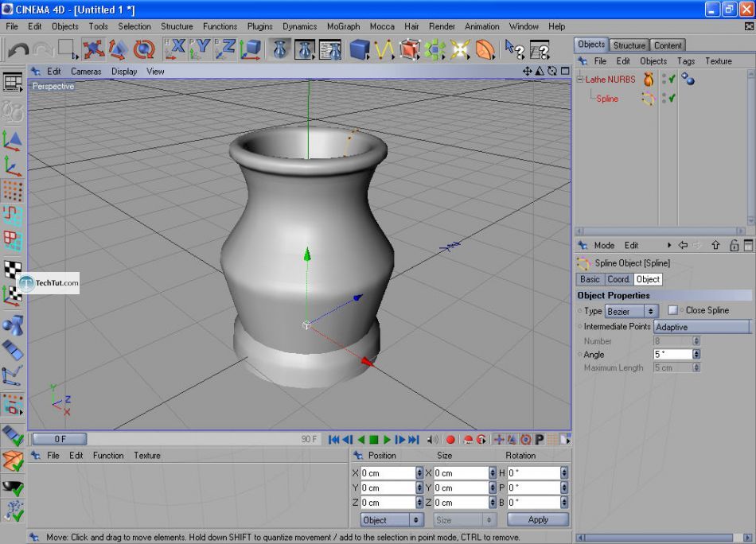Image resolution: width=756 pixels, height=544 pixels.
Task: Click the Record keyframe red button
Action: (450, 440)
